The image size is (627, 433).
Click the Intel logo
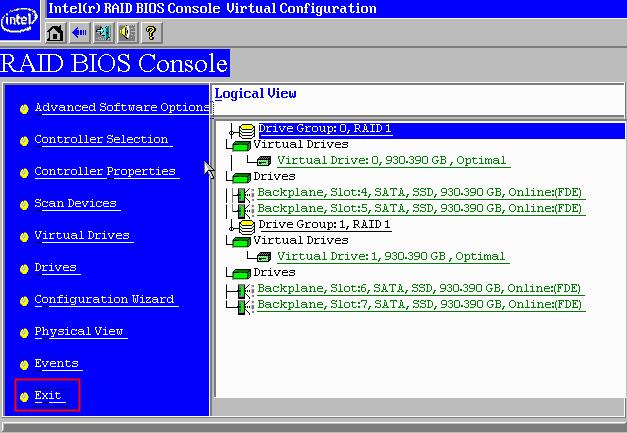click(x=19, y=20)
